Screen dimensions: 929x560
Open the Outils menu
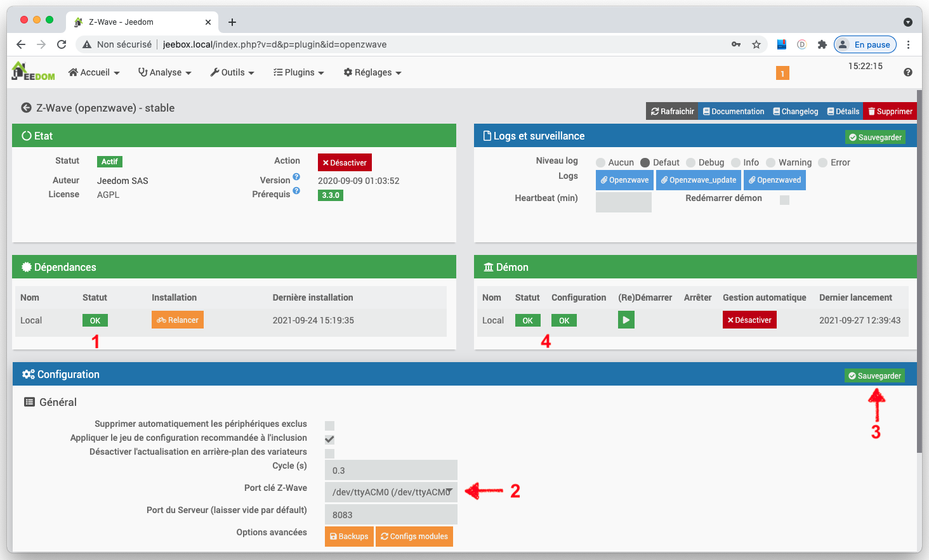tap(232, 72)
